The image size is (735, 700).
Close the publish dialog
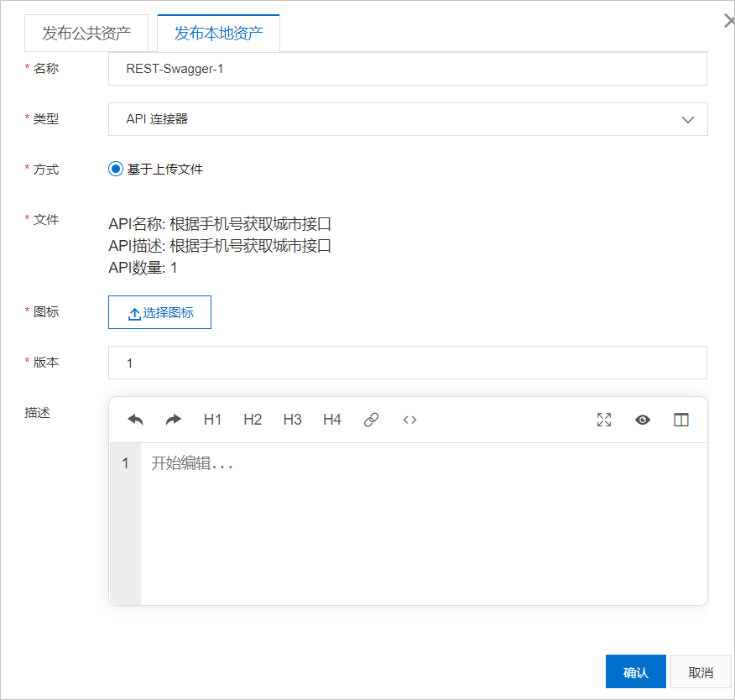point(729,21)
